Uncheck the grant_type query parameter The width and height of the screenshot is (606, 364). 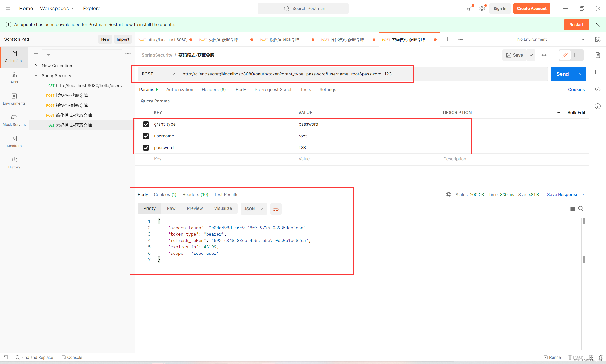[x=146, y=124]
